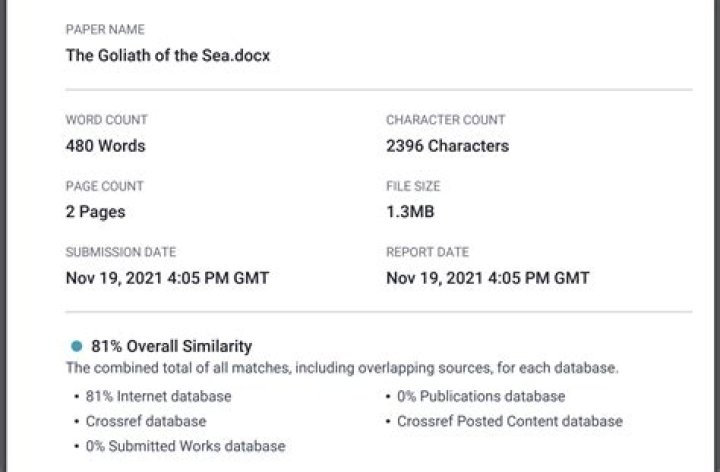
Task: Click the 480 Words value
Action: 105,146
